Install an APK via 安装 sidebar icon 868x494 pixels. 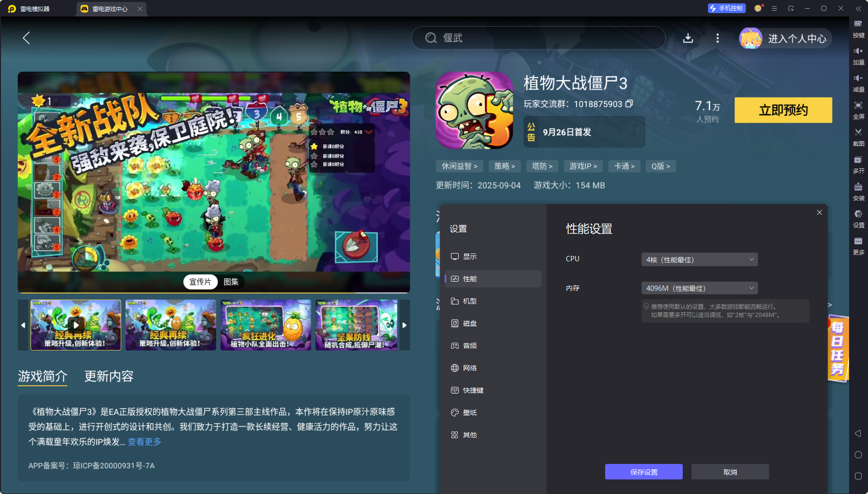tap(858, 192)
